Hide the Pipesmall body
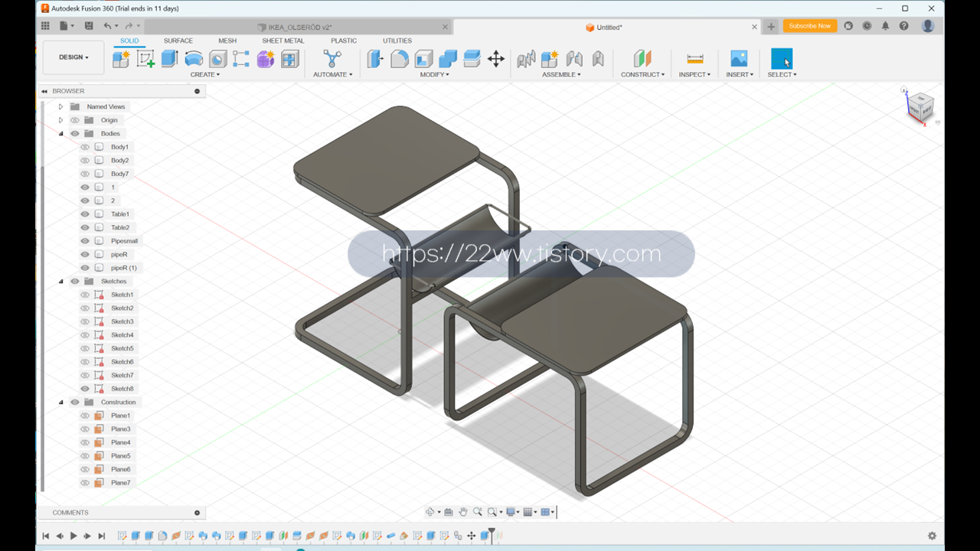The height and width of the screenshot is (551, 980). click(x=85, y=241)
